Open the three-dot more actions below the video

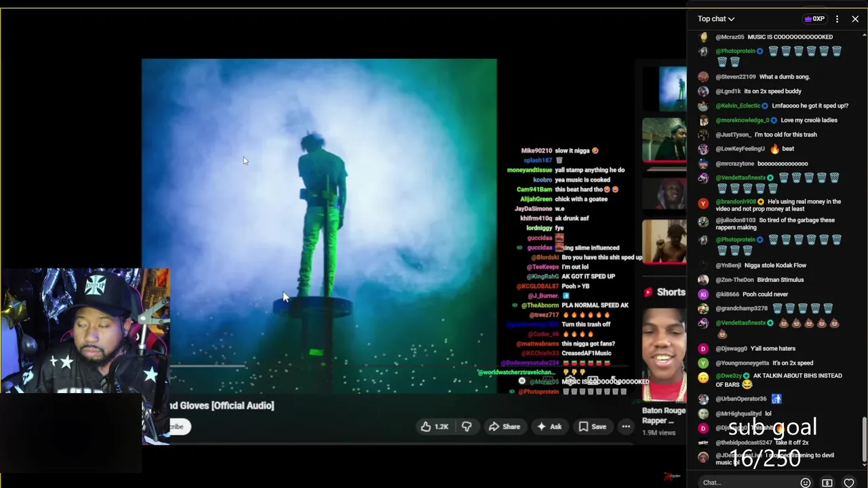coord(626,426)
